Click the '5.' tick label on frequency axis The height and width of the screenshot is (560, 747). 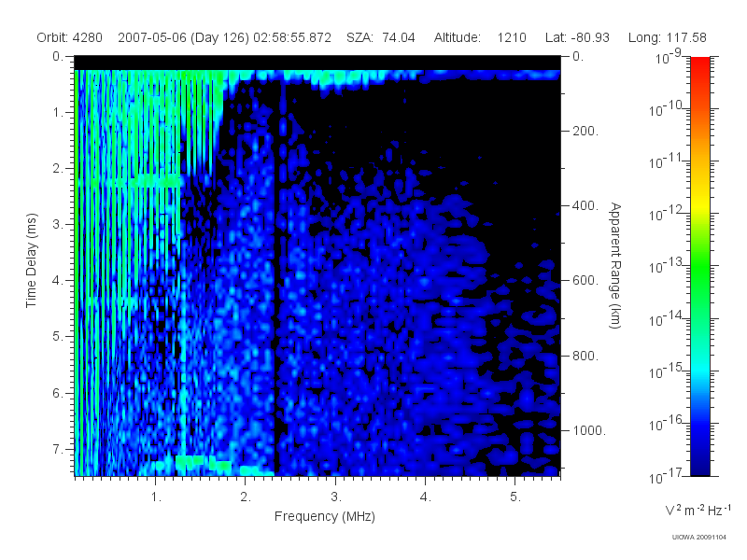click(515, 497)
